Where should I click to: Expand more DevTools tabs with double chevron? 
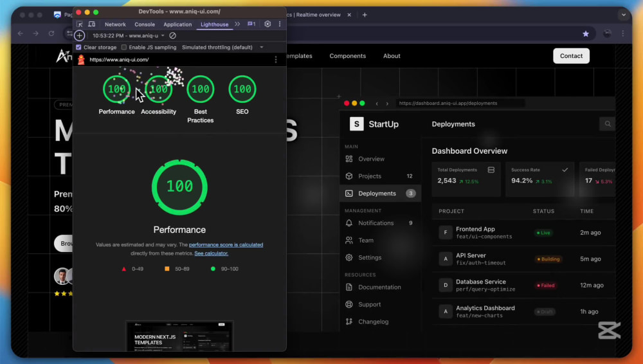tap(237, 24)
